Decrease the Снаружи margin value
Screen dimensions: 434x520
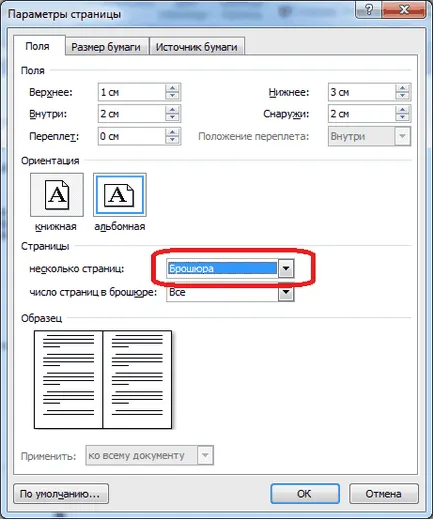point(403,118)
